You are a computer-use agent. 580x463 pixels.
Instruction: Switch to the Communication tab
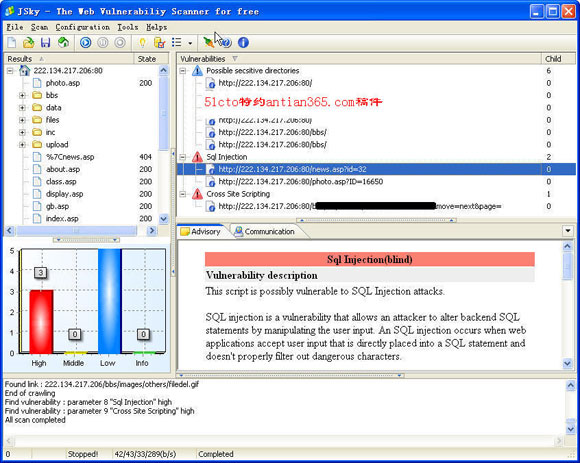(x=265, y=232)
